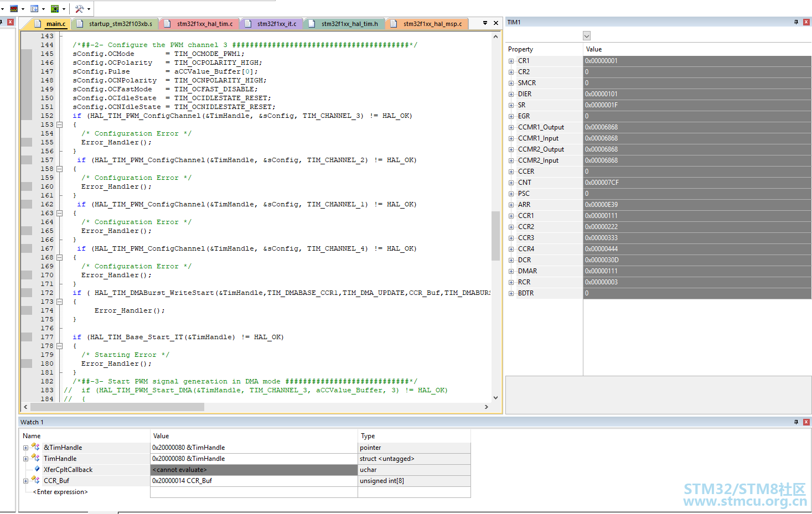Click the editor scroll right arrow

[486, 407]
